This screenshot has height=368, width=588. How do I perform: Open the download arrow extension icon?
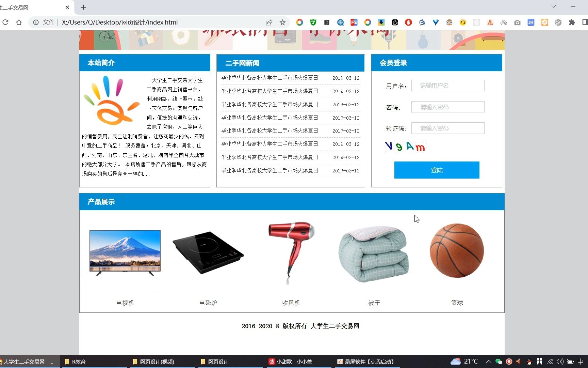(381, 22)
